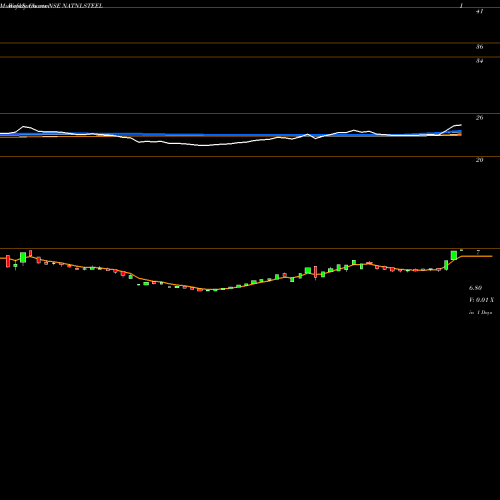Select the 34 price axis label
This screenshot has width=500, height=500.
tap(479, 61)
